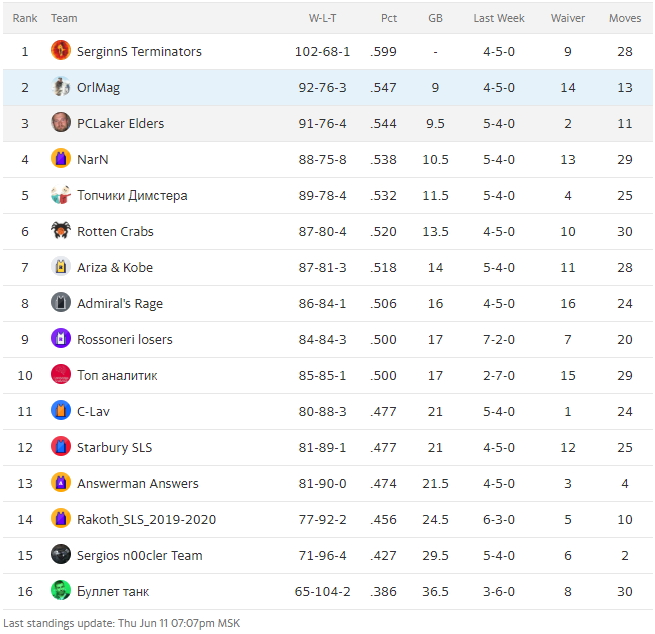Click the Ariza & Kobe team icon
Viewport: 655px width, 634px height.
tap(61, 267)
